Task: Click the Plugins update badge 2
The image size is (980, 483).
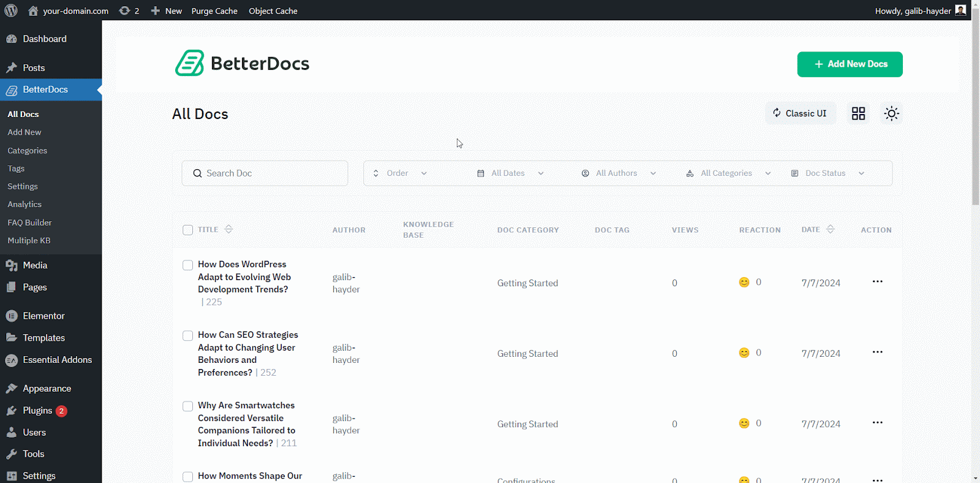Action: click(x=61, y=411)
